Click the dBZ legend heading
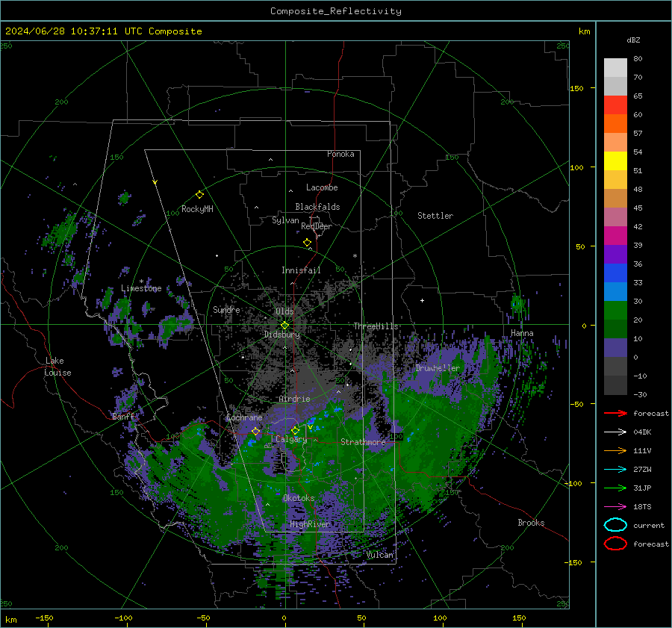This screenshot has height=628, width=672. click(633, 40)
